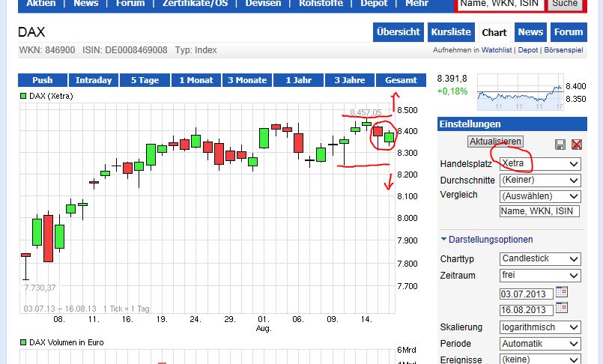
Task: Click the save settings floppy disk icon
Action: (560, 145)
